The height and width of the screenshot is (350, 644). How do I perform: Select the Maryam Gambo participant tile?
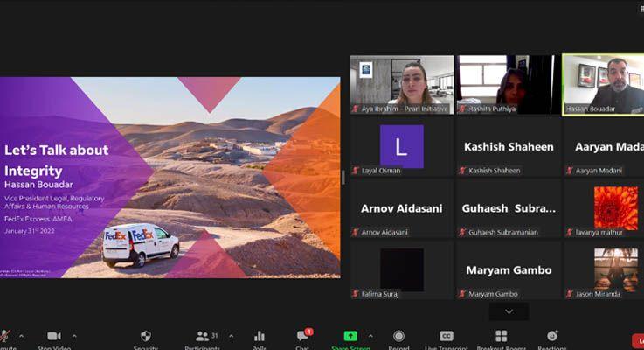509,270
